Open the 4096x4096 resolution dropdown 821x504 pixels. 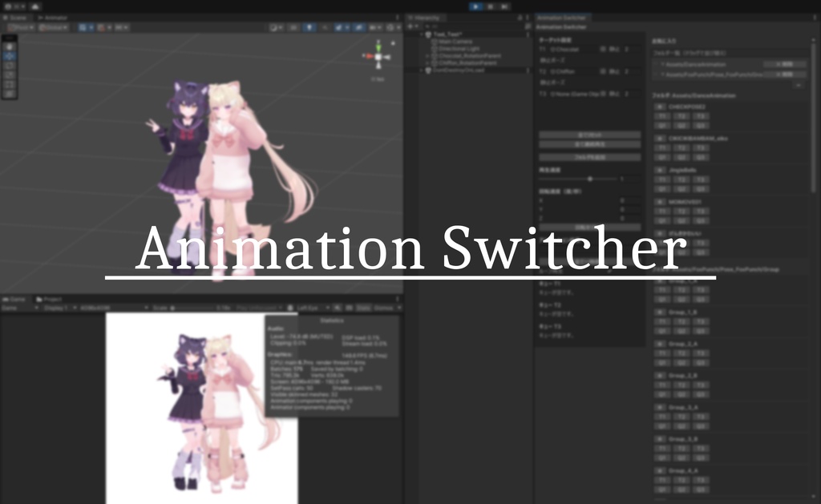(x=114, y=308)
